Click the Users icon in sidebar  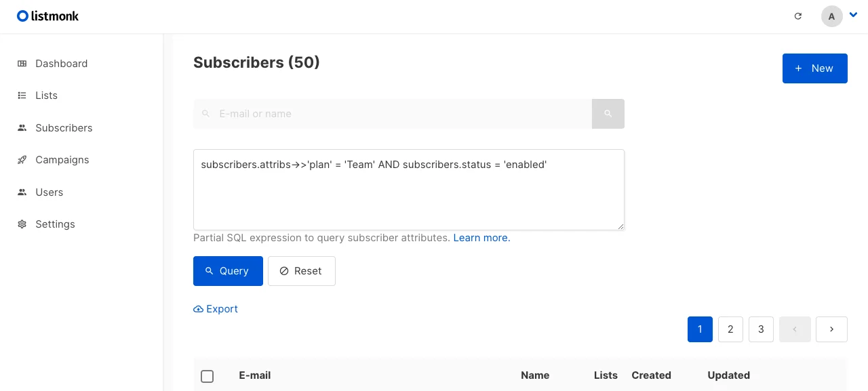22,192
